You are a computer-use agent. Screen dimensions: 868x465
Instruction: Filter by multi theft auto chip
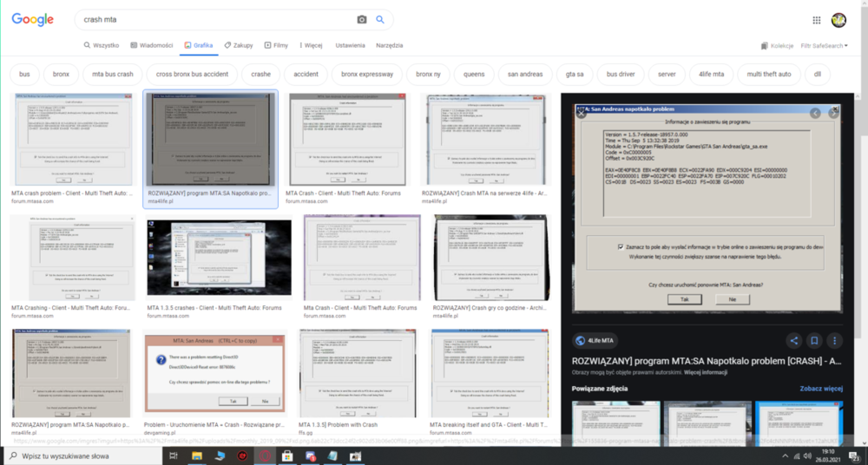pyautogui.click(x=769, y=75)
